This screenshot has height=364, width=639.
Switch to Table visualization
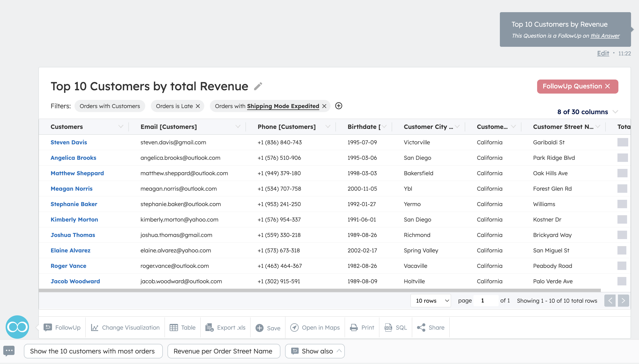(182, 327)
